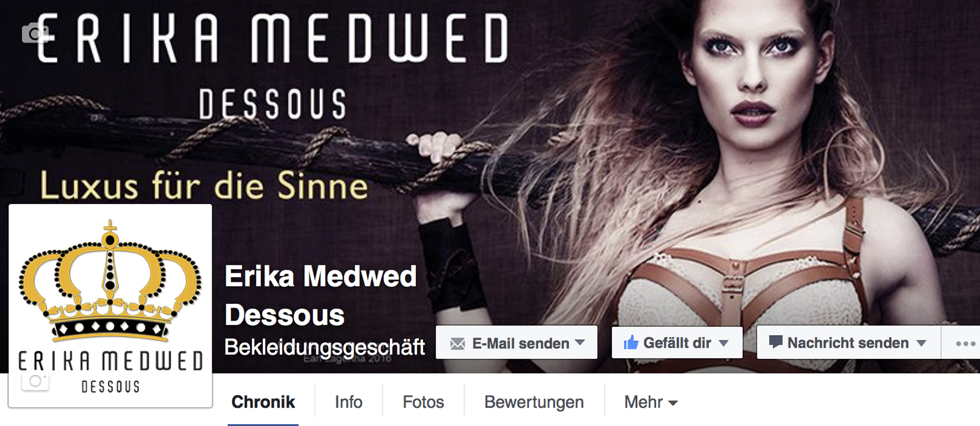This screenshot has width=980, height=426.
Task: Expand the E-Mail senden dropdown arrow
Action: pyautogui.click(x=580, y=342)
